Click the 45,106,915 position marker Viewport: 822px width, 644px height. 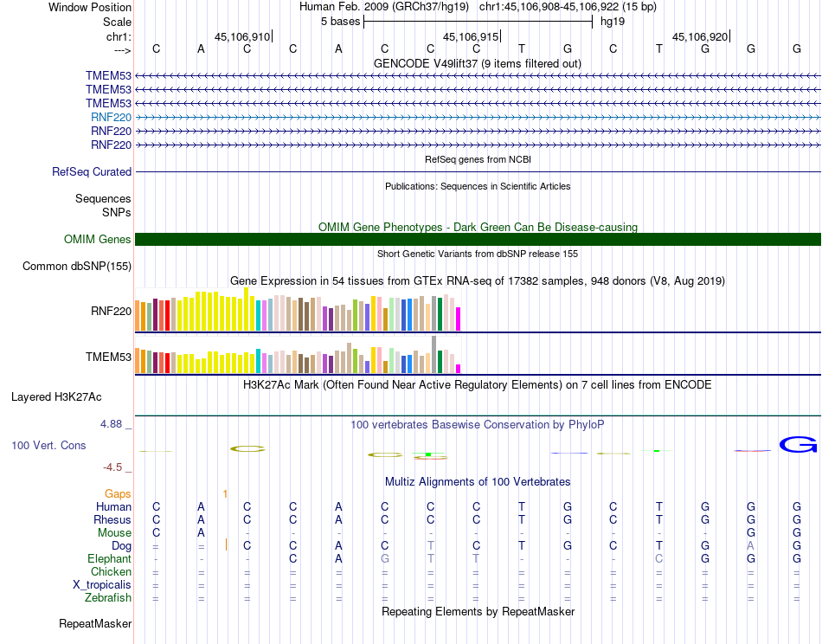[x=472, y=36]
